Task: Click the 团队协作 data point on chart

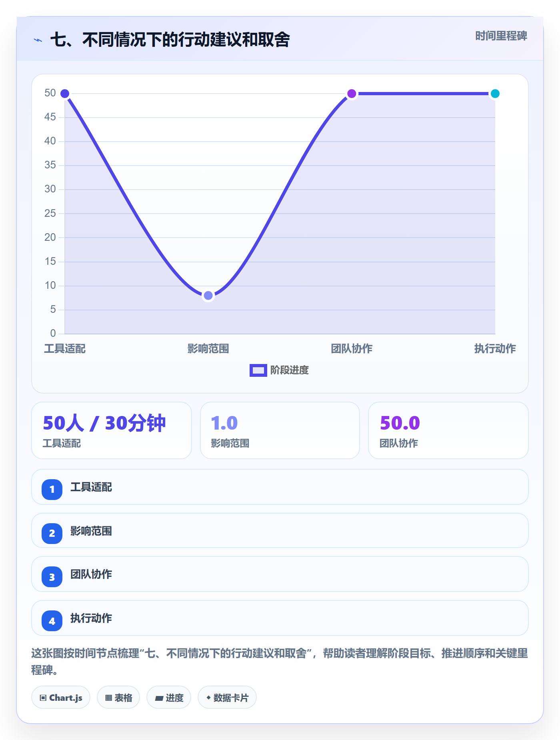Action: [x=352, y=94]
